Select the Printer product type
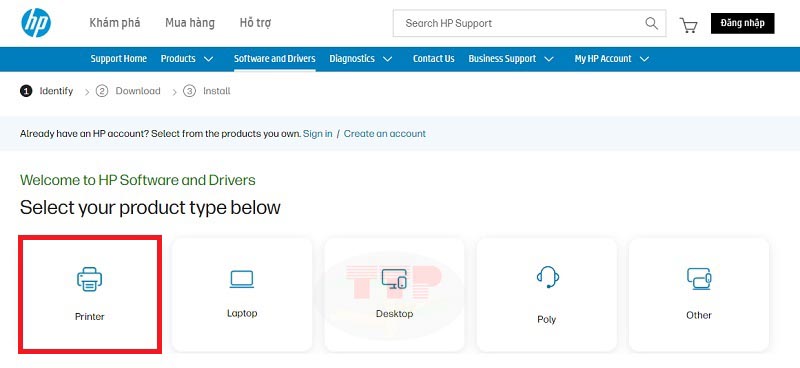This screenshot has width=800, height=368. [90, 294]
